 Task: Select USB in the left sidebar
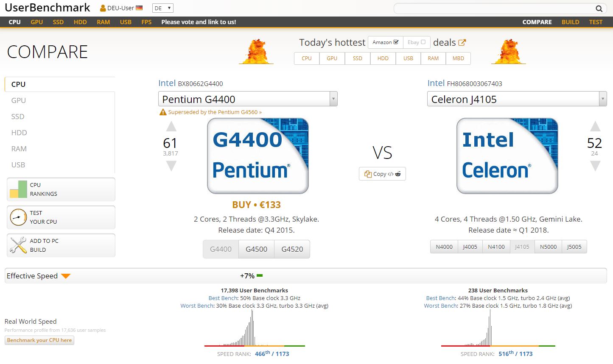(18, 165)
